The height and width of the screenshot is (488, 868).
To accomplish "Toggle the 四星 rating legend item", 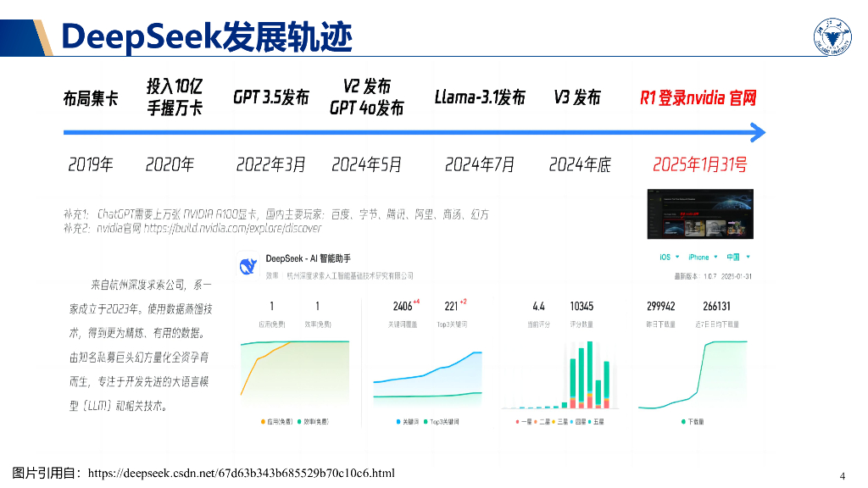I will (x=577, y=422).
